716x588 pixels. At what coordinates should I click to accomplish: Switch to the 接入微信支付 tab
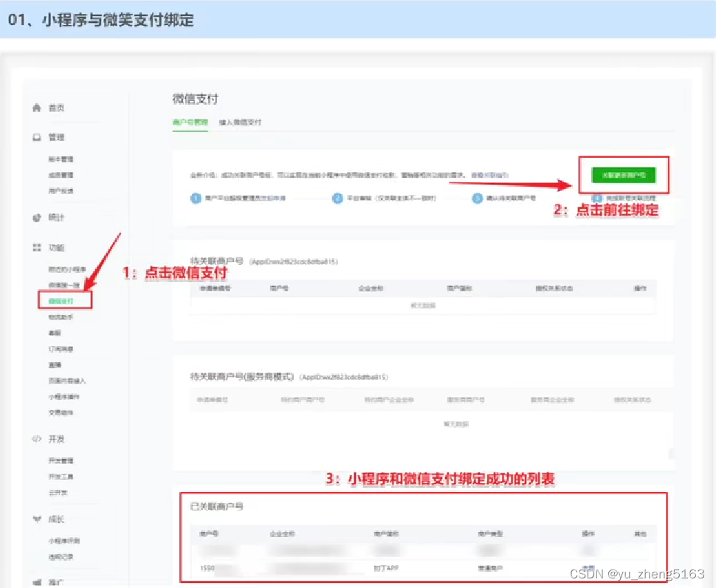click(240, 122)
